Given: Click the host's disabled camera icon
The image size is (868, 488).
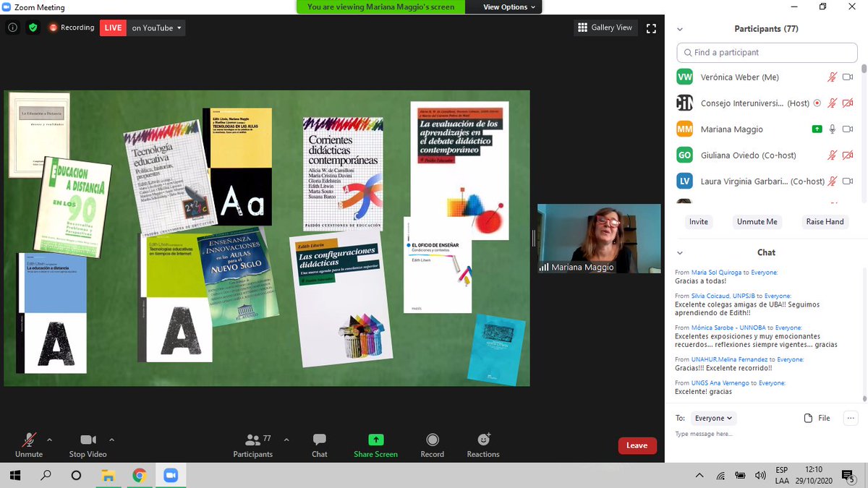Looking at the screenshot, I should tap(848, 103).
